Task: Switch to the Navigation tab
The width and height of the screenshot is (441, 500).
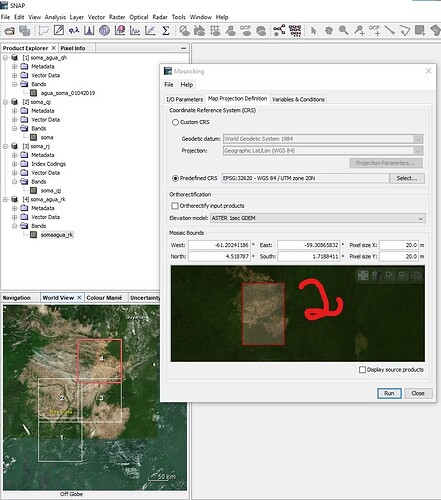Action: (x=17, y=298)
